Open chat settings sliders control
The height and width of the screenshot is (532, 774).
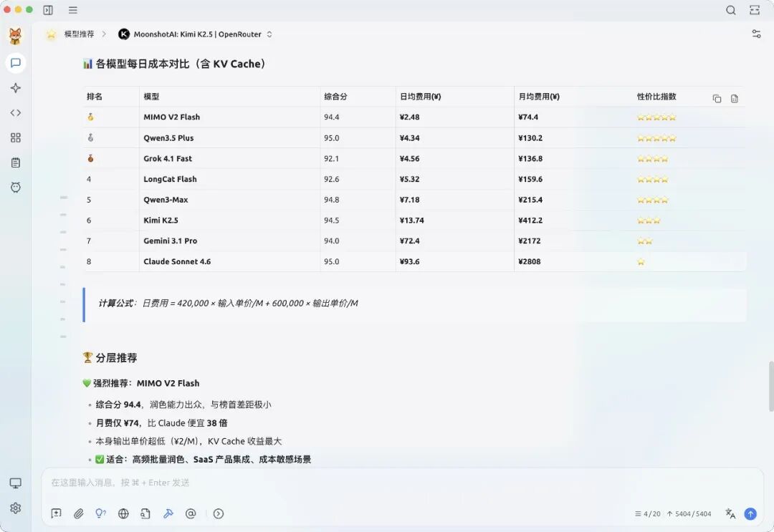click(756, 34)
